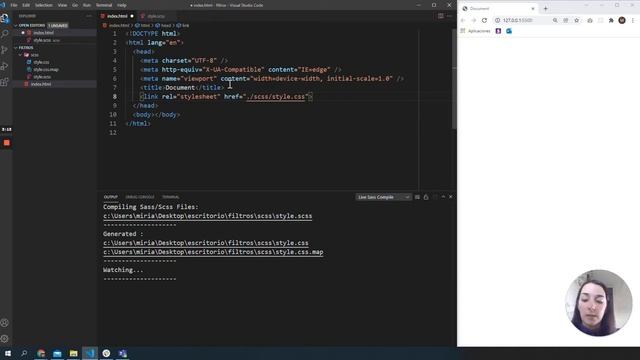Open Source Control view in activity bar

click(x=4, y=50)
